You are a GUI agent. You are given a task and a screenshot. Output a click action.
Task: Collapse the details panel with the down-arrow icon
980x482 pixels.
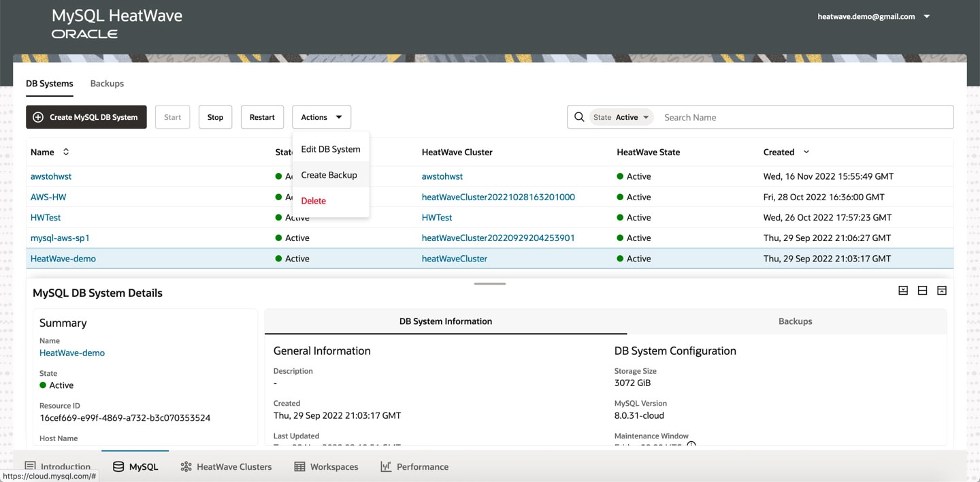coord(903,291)
